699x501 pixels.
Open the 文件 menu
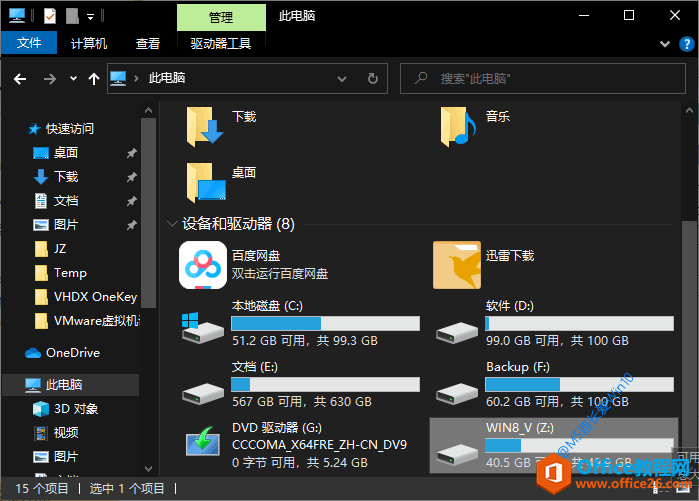click(29, 43)
